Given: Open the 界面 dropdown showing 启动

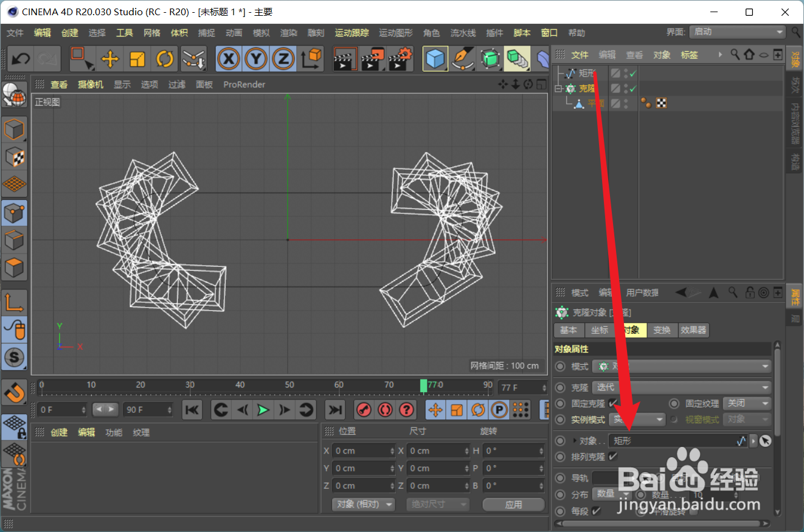Looking at the screenshot, I should pos(736,32).
